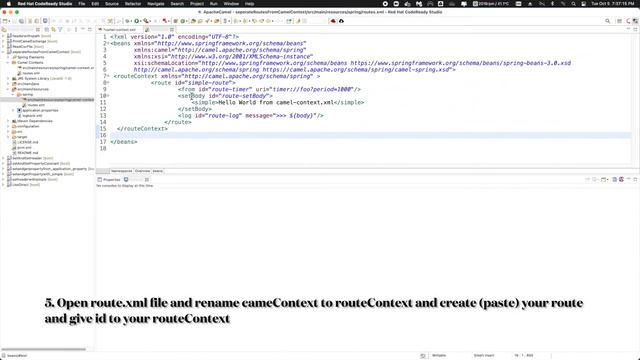Expand the Maven Dependencies node
The height and width of the screenshot is (360, 640).
(9, 121)
